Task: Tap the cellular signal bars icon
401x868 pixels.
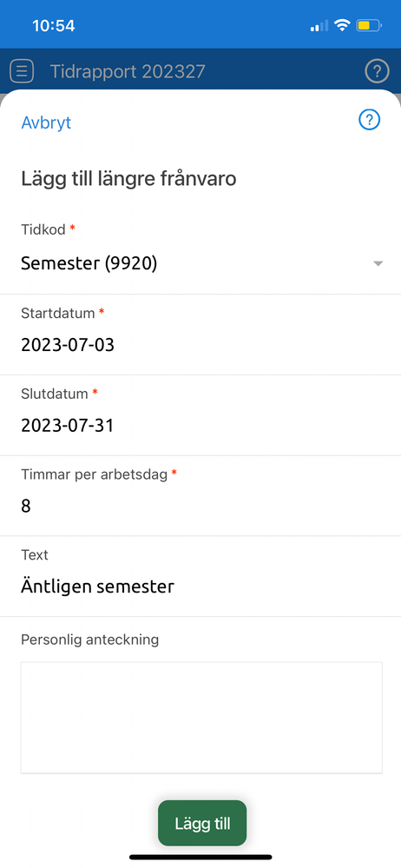Action: [x=319, y=25]
